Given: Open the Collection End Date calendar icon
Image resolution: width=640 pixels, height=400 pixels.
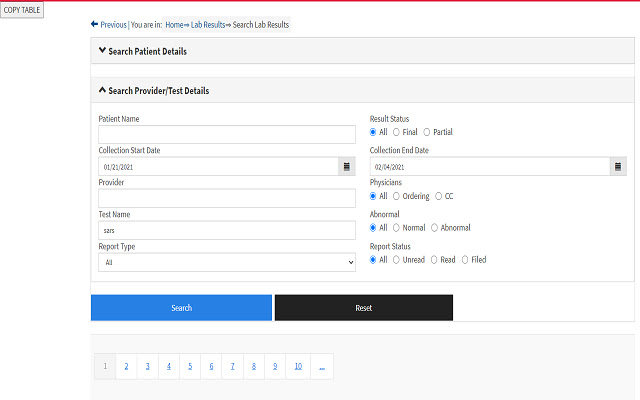Looking at the screenshot, I should coord(619,166).
